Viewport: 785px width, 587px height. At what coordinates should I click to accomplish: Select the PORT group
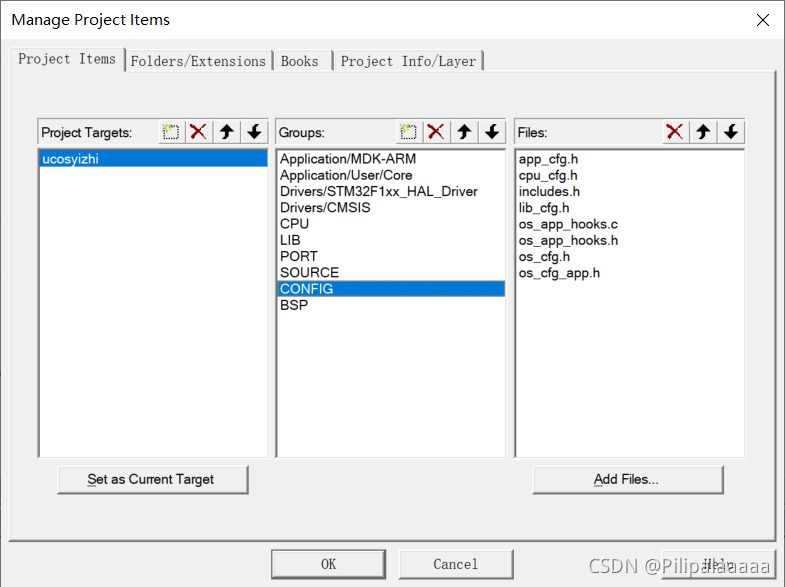pyautogui.click(x=390, y=256)
